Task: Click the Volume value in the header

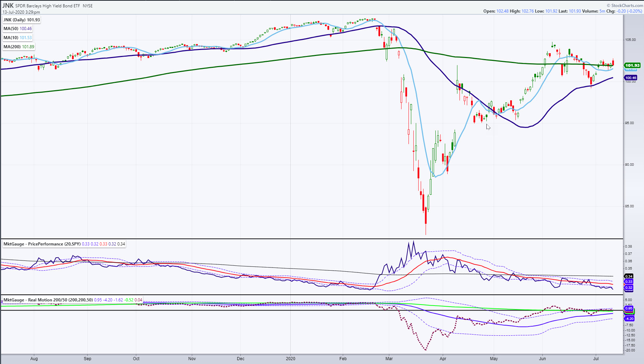Action: click(x=594, y=11)
